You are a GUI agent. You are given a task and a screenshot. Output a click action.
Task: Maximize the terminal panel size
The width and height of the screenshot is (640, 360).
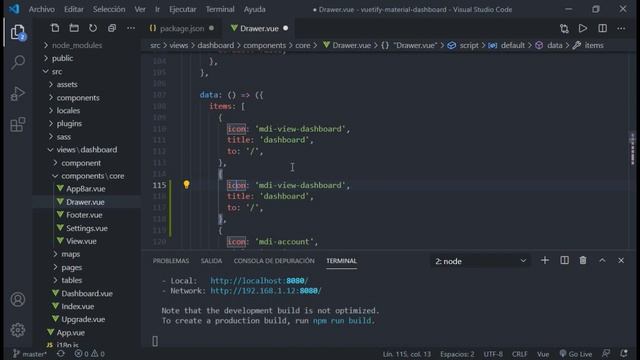602,260
